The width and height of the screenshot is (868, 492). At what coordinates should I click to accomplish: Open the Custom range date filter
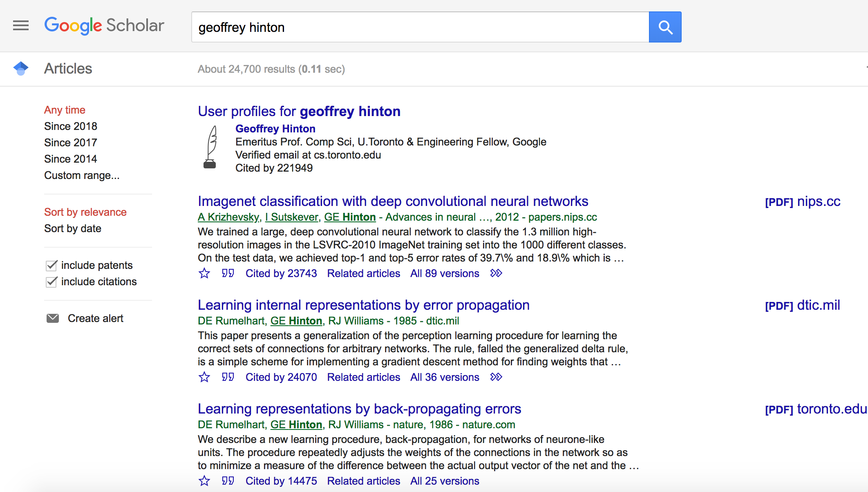(82, 175)
